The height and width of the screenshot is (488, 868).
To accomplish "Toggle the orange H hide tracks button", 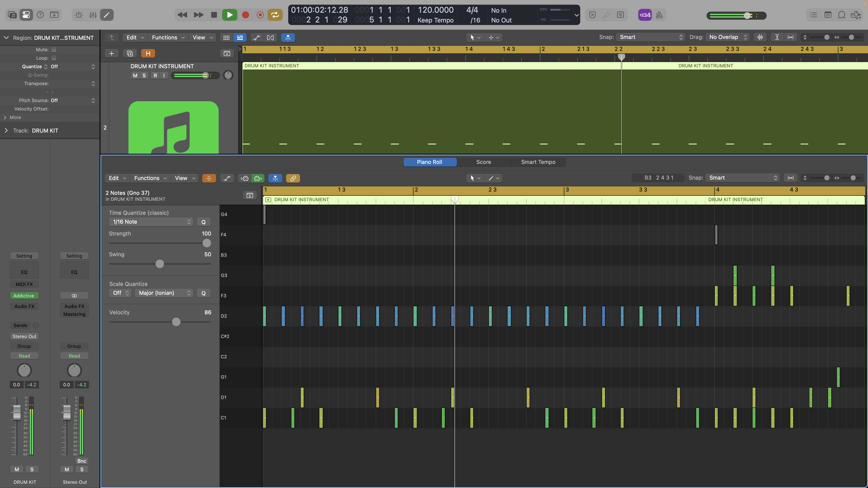I will point(148,53).
